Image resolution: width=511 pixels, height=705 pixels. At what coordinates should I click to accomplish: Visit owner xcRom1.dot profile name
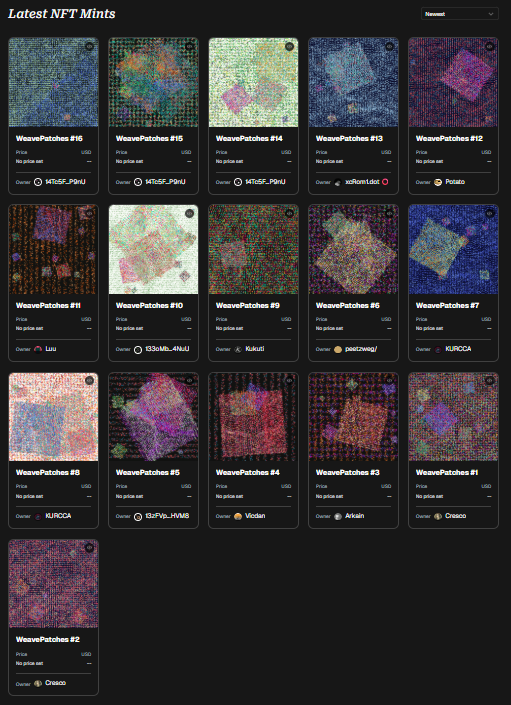[362, 182]
